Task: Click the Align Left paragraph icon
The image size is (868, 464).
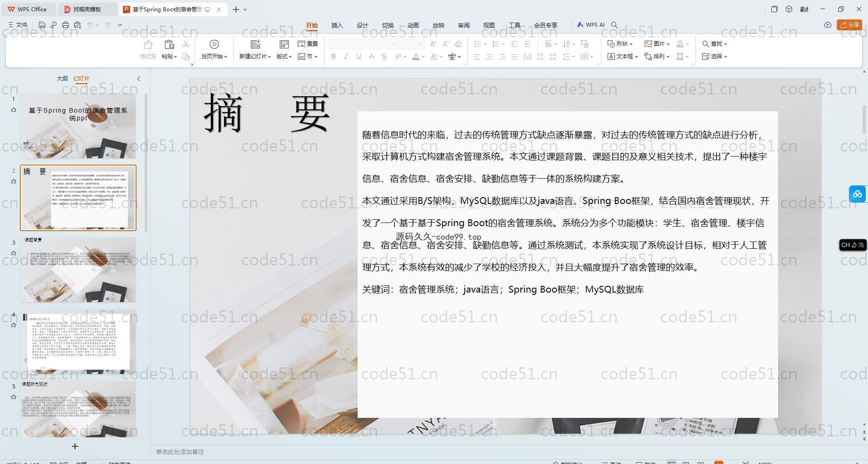Action: 476,57
